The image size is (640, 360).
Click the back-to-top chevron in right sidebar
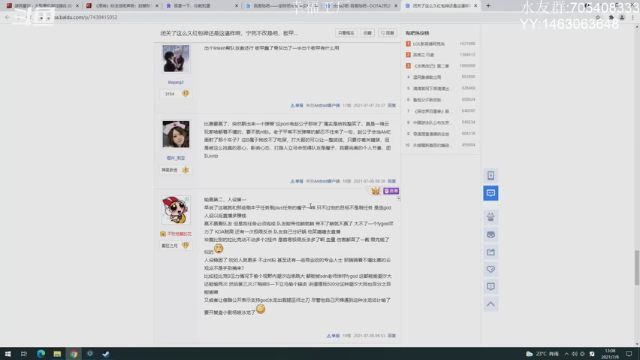click(491, 304)
